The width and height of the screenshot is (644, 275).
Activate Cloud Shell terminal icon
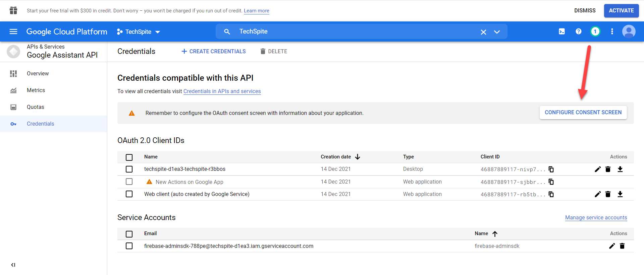(561, 31)
